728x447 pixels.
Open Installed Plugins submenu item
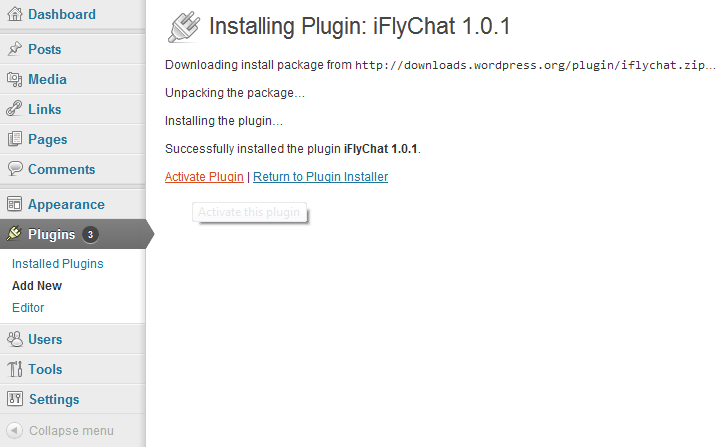coord(58,264)
